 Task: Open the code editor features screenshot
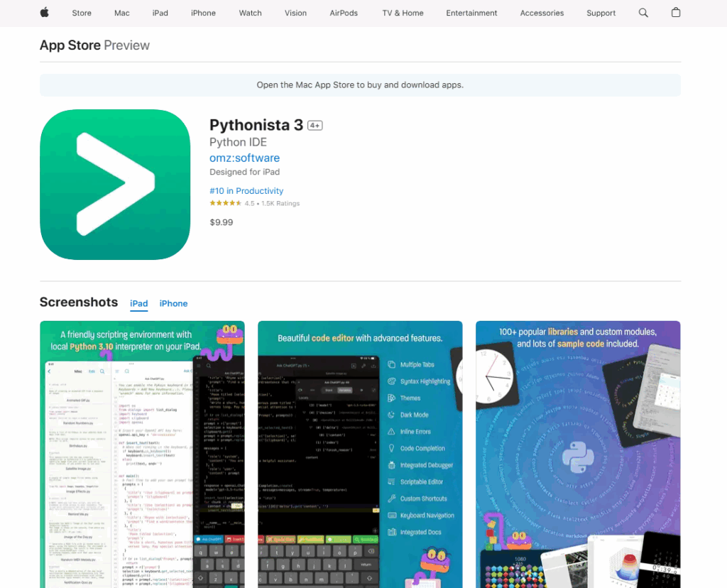[360, 454]
